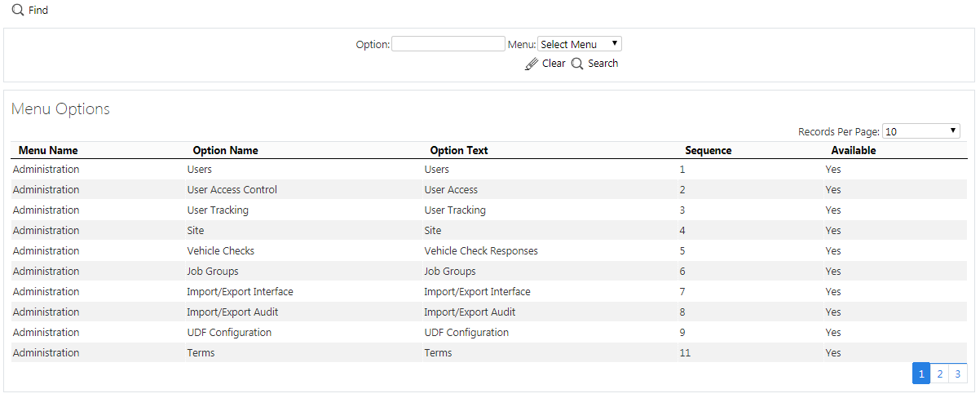980x398 pixels.
Task: Click the Clear pencil icon
Action: 532,64
